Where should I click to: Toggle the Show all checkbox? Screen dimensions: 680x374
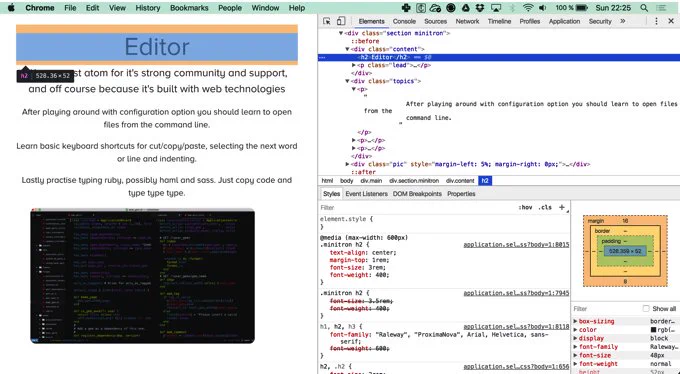tap(646, 308)
